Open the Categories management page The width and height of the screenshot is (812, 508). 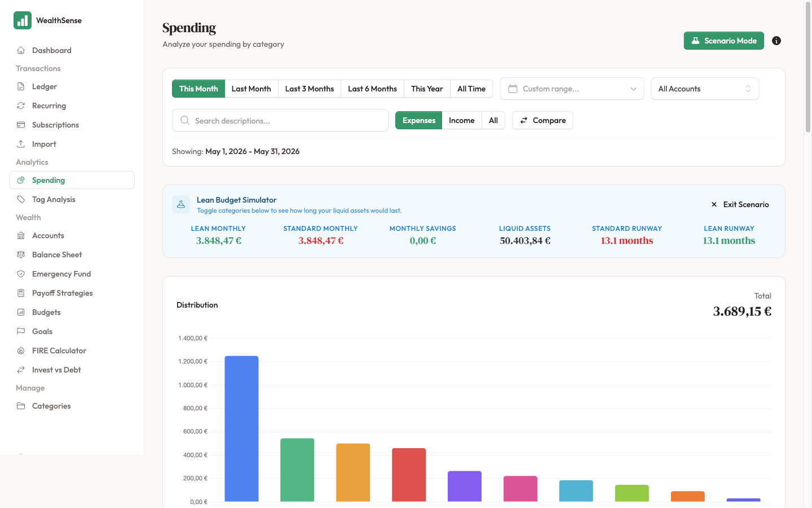(72, 406)
